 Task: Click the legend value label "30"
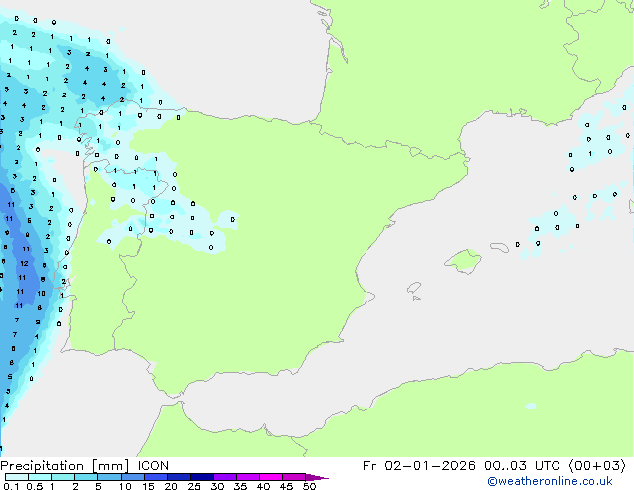point(217,486)
